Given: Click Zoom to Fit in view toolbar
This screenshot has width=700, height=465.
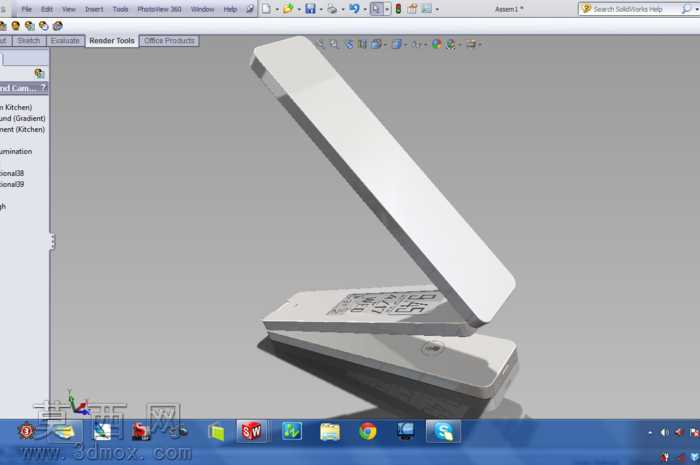Looking at the screenshot, I should pos(321,44).
